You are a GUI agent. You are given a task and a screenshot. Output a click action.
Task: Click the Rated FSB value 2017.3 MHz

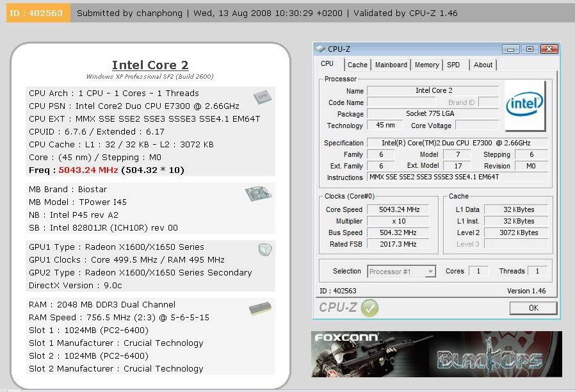click(x=398, y=244)
